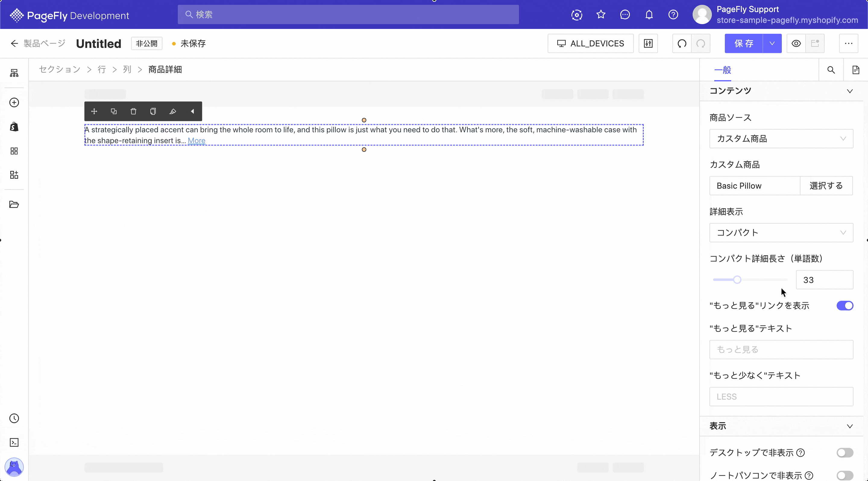This screenshot has height=481, width=868.
Task: Click the disabled publish icon beside preview
Action: 815,43
